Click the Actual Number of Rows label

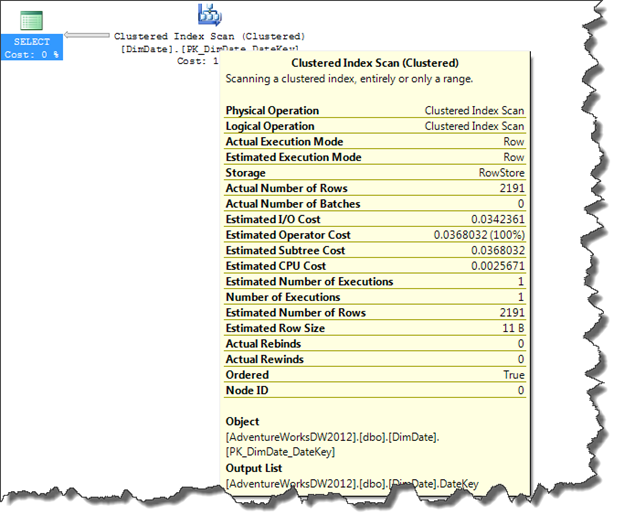click(286, 188)
